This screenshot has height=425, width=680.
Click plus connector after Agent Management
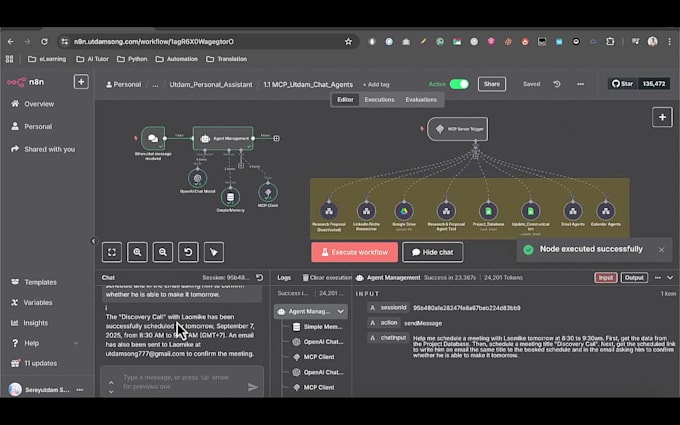(276, 138)
